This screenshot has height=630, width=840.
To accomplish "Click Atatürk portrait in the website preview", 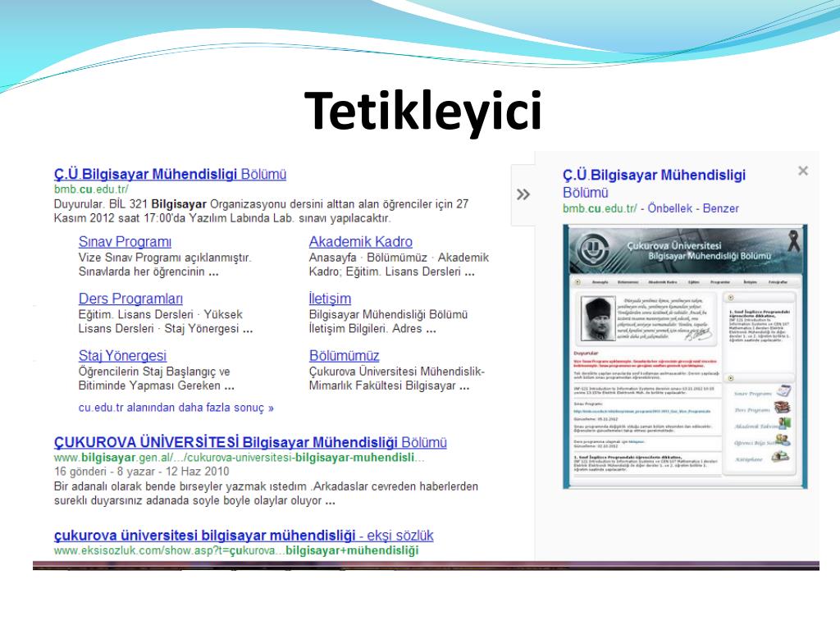I will click(x=598, y=318).
